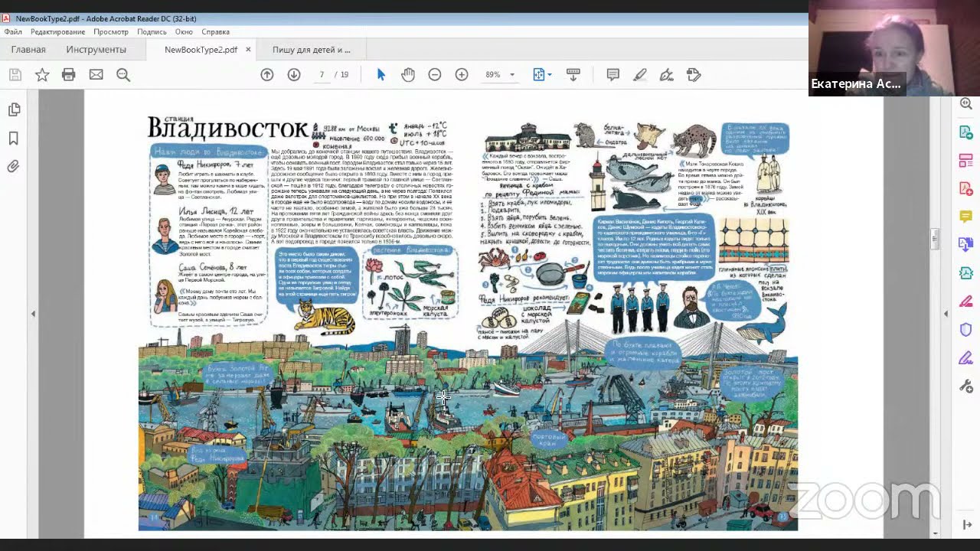Expand right pane with bottom arrow
Image resolution: width=980 pixels, height=551 pixels.
pyautogui.click(x=966, y=525)
